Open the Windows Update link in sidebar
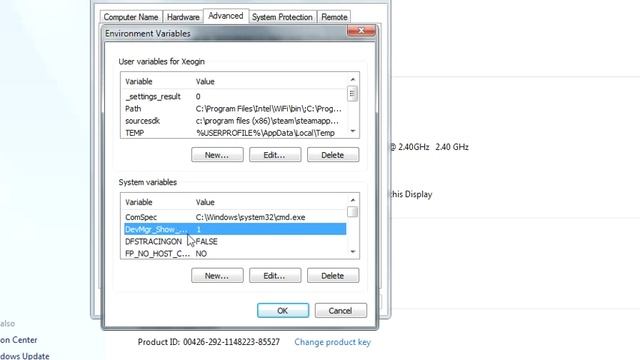 coord(24,356)
